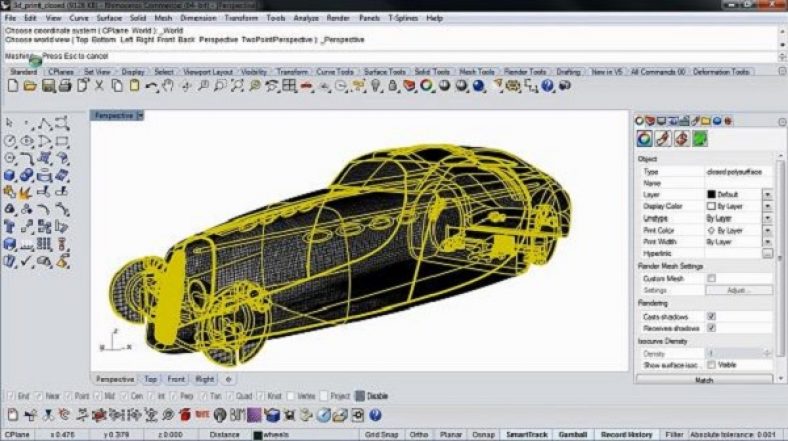Click the Match button in properties panel

tap(704, 380)
